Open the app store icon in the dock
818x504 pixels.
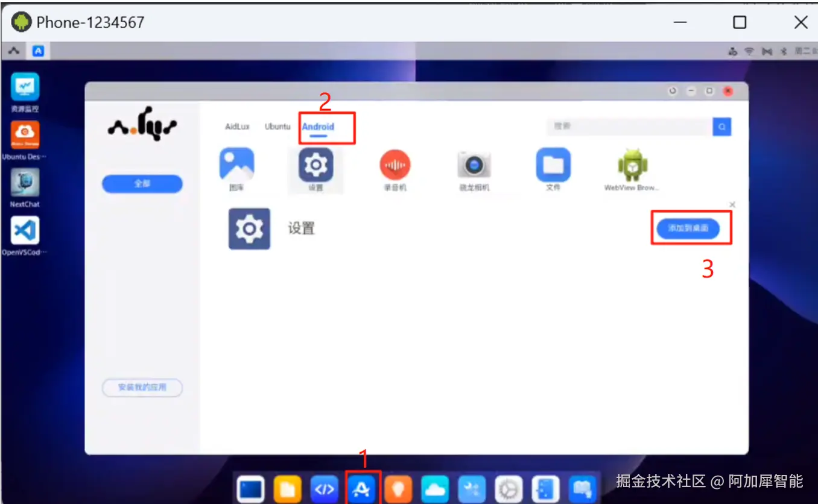361,489
